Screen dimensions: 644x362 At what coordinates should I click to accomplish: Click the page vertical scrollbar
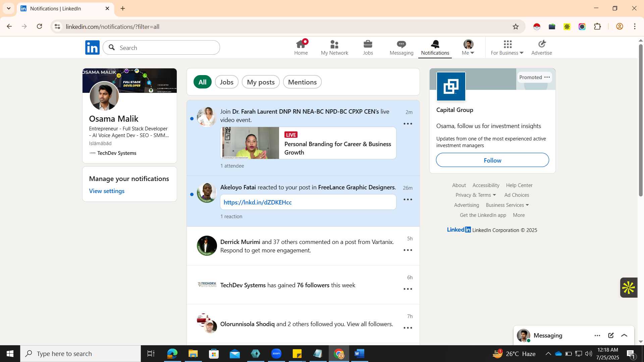pyautogui.click(x=641, y=121)
